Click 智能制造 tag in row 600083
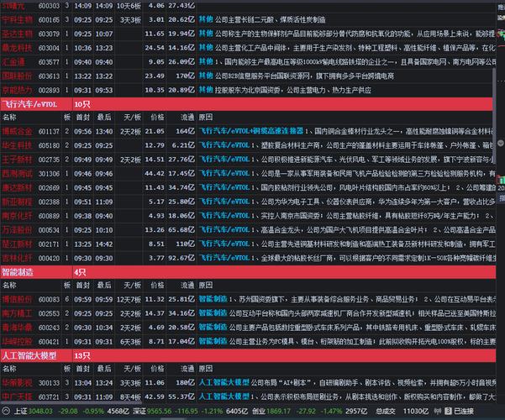Viewport: 505px width, 420px height. 213,299
